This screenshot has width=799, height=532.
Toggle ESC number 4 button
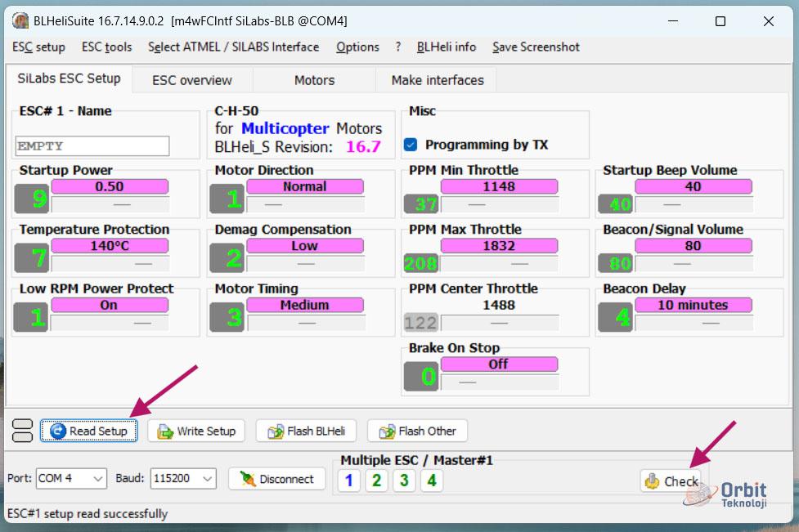coord(432,481)
